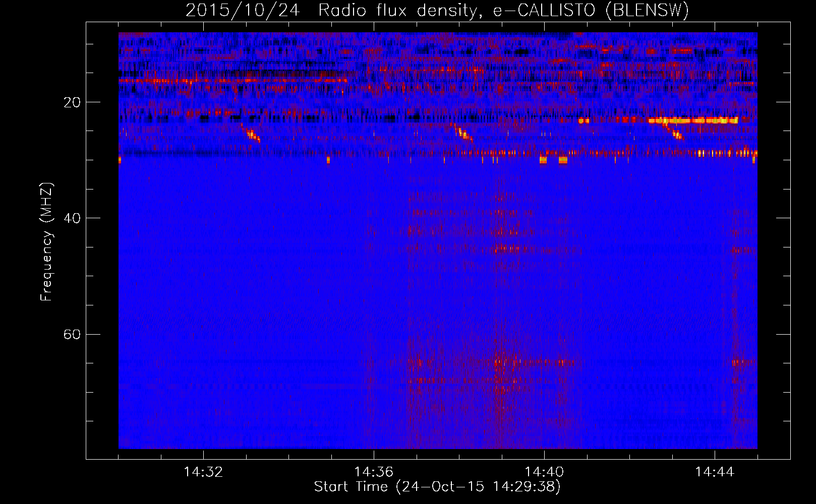Click the 'Frequency (MHZ)' y-axis label
The height and width of the screenshot is (504, 816).
coord(46,242)
